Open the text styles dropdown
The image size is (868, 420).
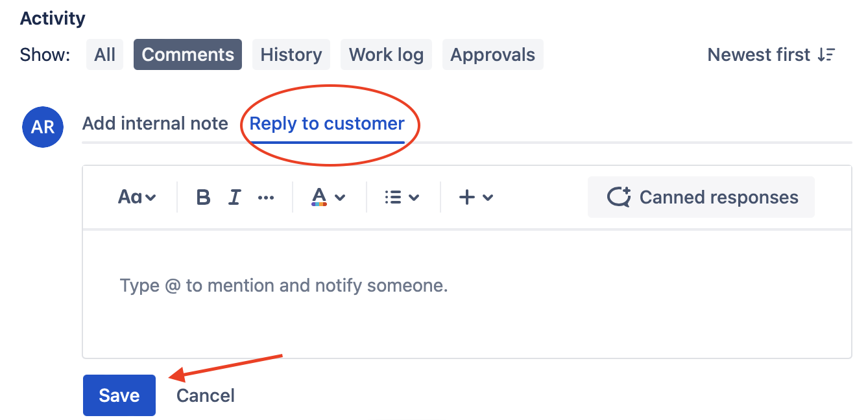pyautogui.click(x=137, y=197)
